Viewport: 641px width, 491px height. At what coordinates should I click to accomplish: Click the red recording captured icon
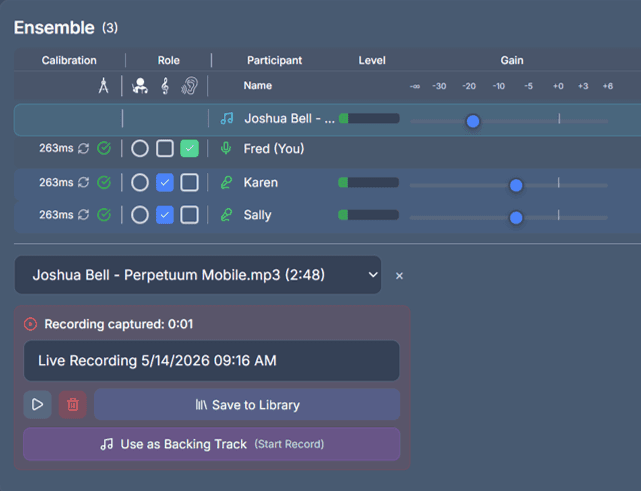30,324
